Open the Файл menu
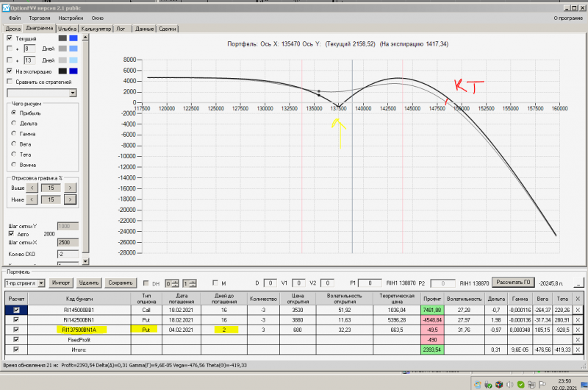 15,18
